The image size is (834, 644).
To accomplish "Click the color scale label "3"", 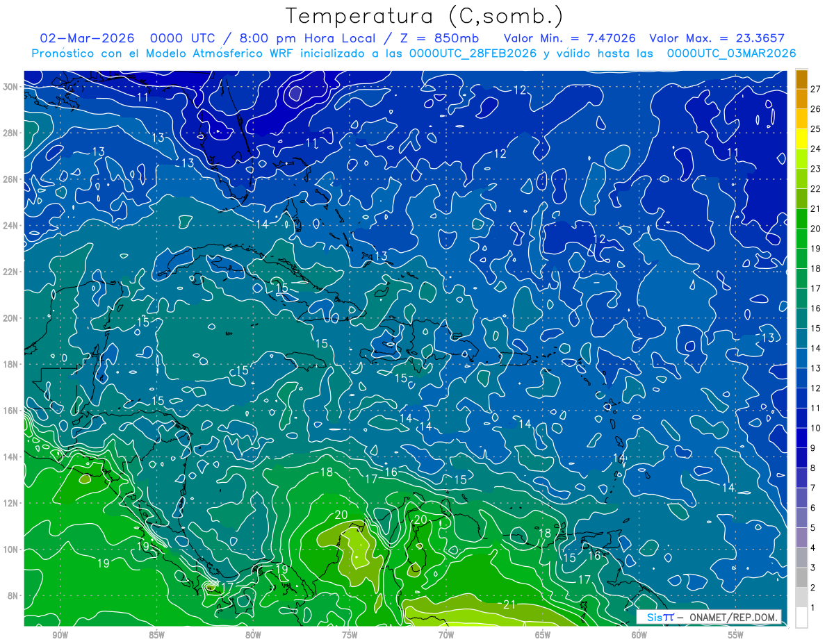I will coord(813,568).
